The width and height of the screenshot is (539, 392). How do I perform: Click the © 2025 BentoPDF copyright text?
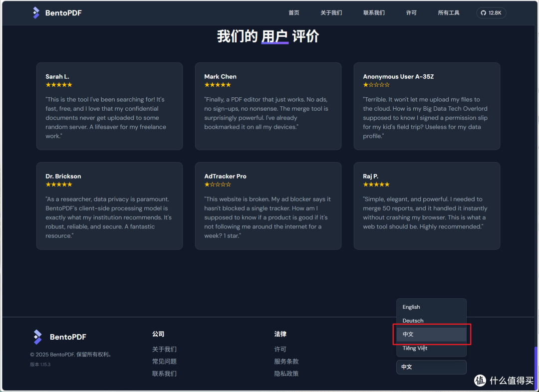click(x=71, y=355)
